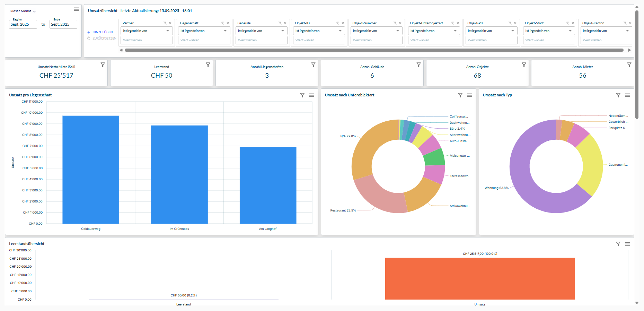Open filter for Umsatz pro Liegenschaft chart
Screen dimensions: 644x311
coord(302,95)
